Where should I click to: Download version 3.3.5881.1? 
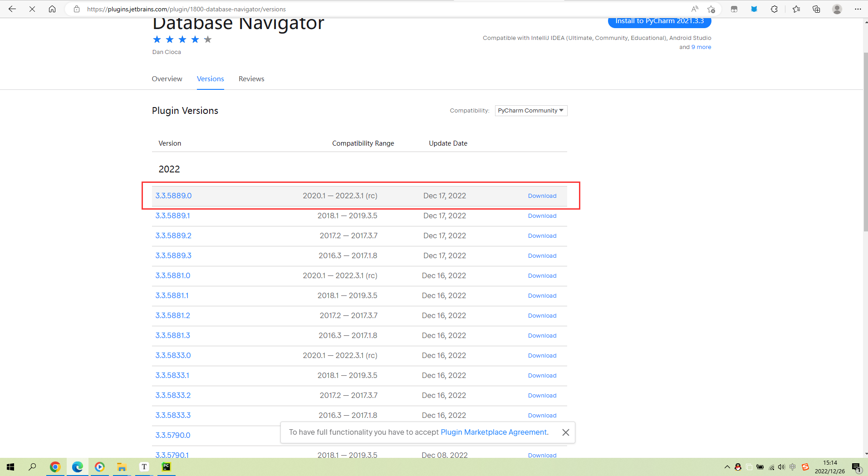coord(542,296)
